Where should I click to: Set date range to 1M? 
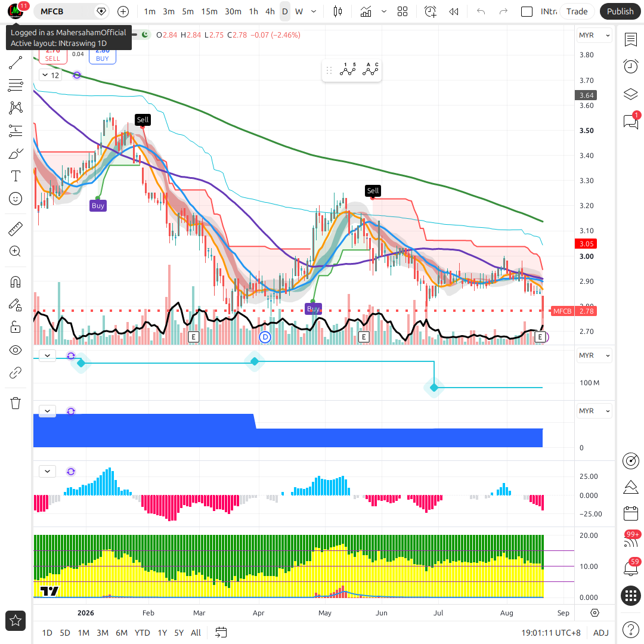point(83,633)
